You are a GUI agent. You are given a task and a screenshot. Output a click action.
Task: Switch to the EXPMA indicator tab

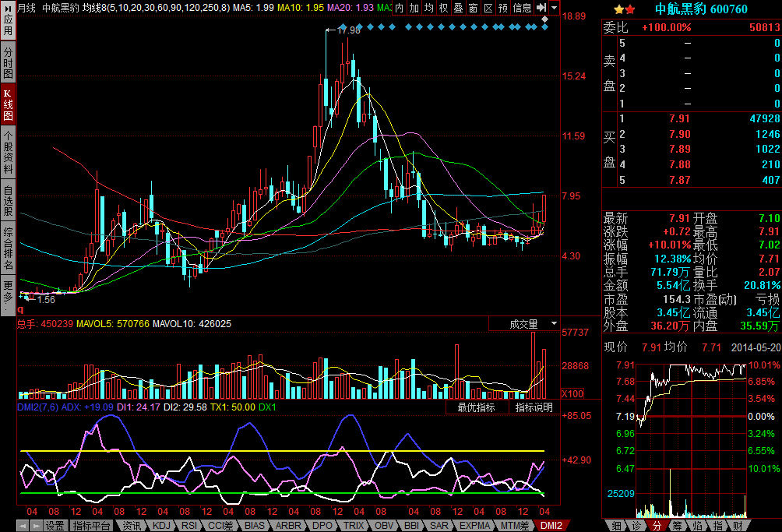pyautogui.click(x=475, y=526)
